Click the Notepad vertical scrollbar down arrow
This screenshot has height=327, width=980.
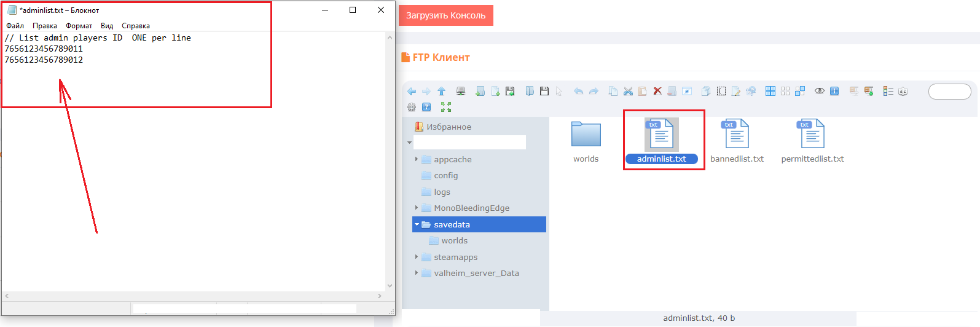point(390,286)
